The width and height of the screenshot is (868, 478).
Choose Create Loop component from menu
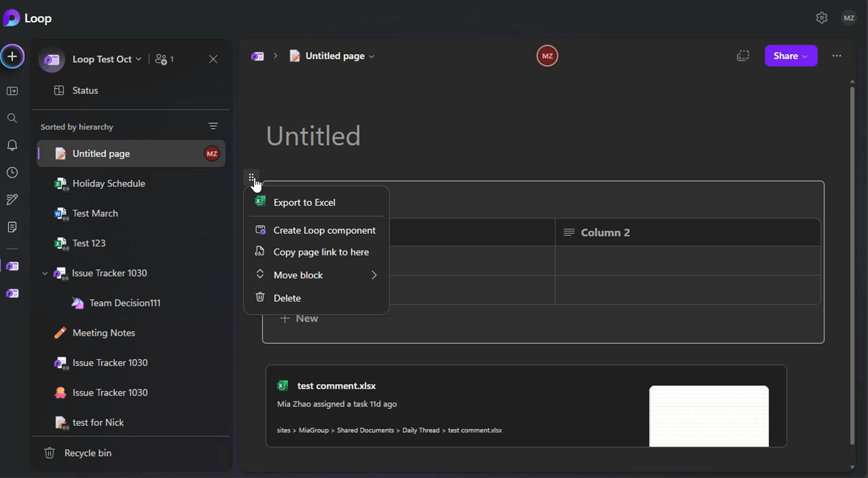324,230
